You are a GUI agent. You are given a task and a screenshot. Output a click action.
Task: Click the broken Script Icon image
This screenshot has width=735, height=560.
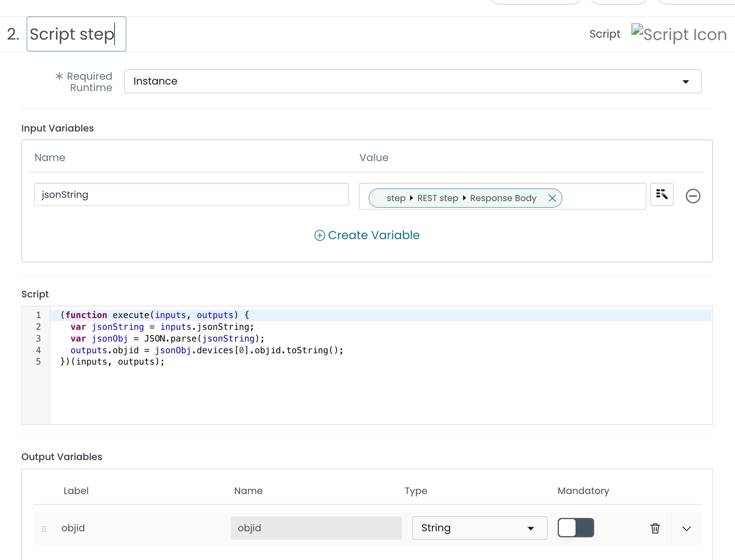679,34
